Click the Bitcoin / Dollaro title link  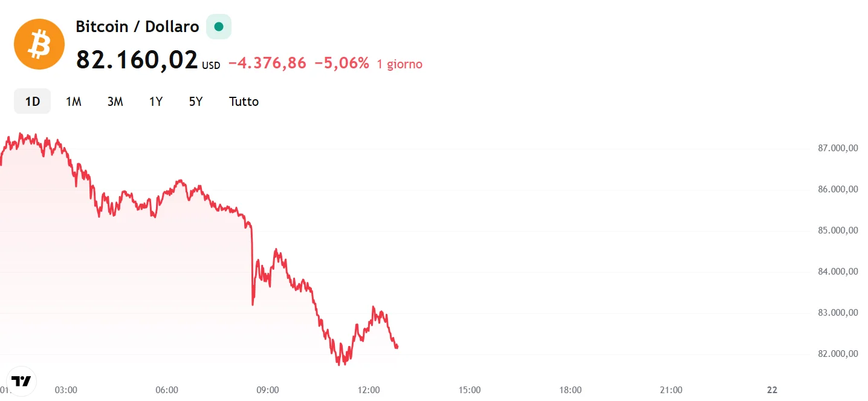pos(137,26)
